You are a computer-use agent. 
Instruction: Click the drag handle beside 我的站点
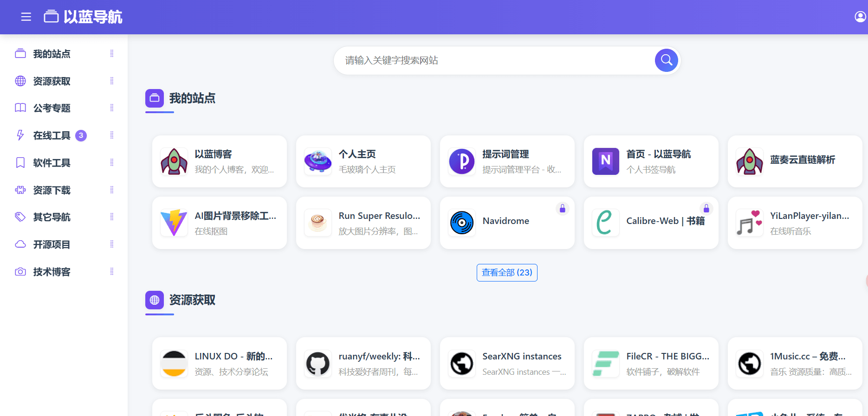[112, 54]
